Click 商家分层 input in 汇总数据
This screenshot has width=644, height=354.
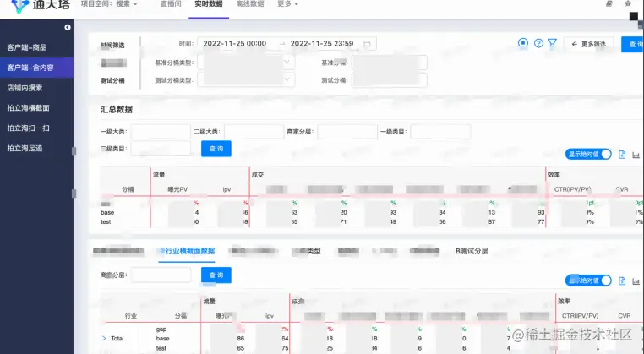(x=347, y=132)
